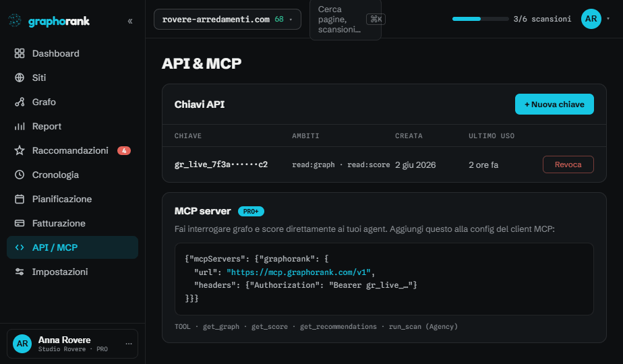Image resolution: width=623 pixels, height=364 pixels.
Task: Open the Fatturazione page
Action: pyautogui.click(x=72, y=223)
